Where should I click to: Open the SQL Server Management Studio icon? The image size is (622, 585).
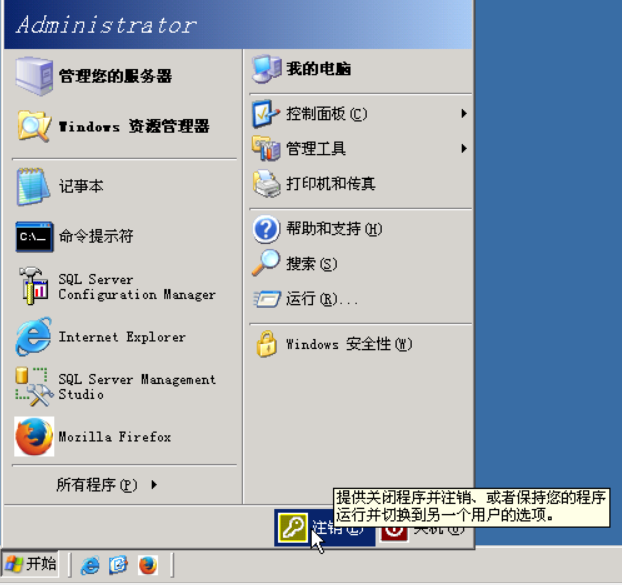tap(34, 387)
